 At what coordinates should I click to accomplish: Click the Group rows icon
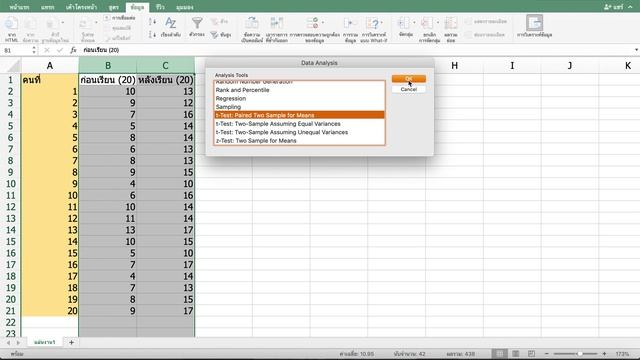(x=404, y=23)
